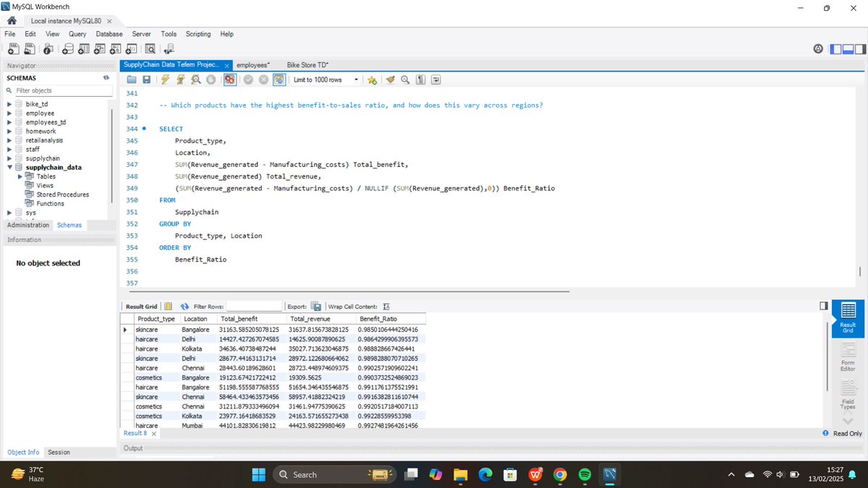This screenshot has width=868, height=488.
Task: Expand the retailanalysis schema
Action: [9, 140]
